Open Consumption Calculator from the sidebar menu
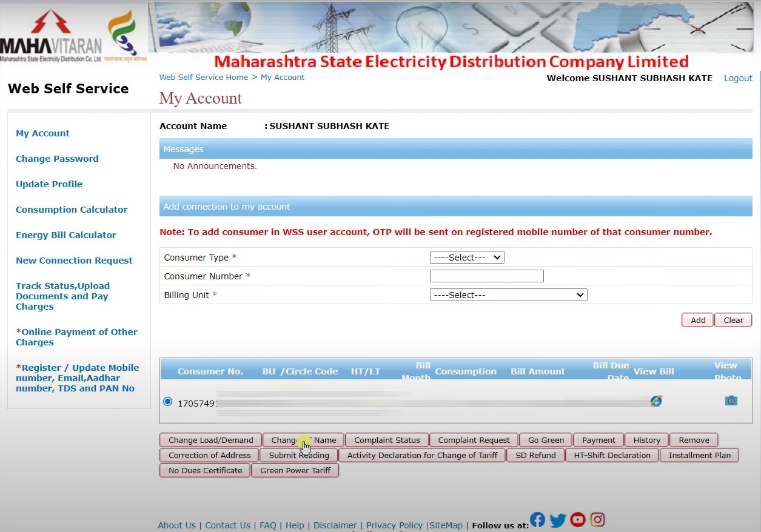761x532 pixels. tap(72, 209)
